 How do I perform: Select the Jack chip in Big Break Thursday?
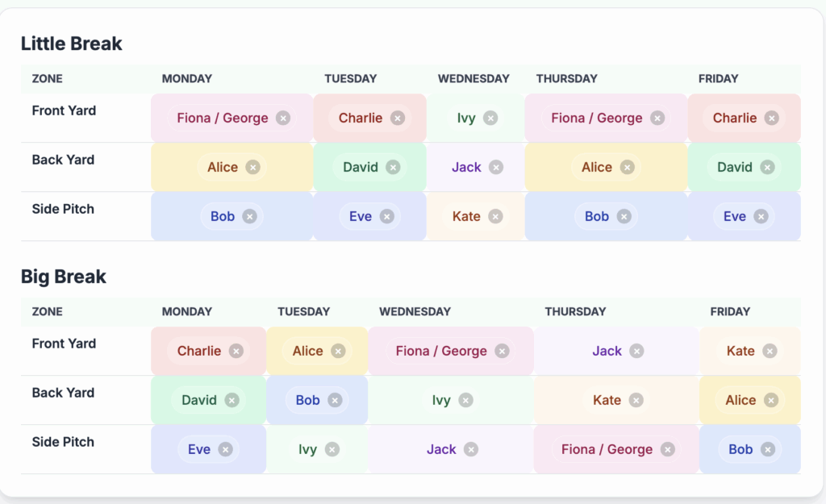(607, 351)
